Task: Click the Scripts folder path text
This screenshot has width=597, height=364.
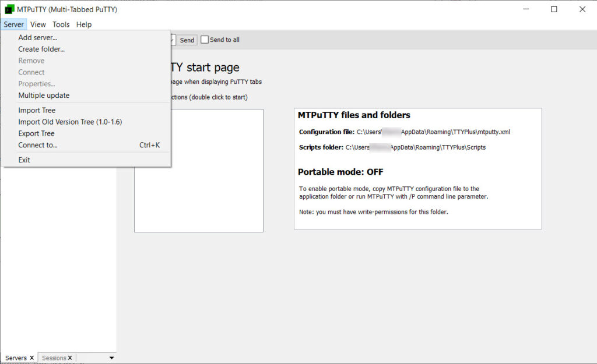Action: point(415,147)
